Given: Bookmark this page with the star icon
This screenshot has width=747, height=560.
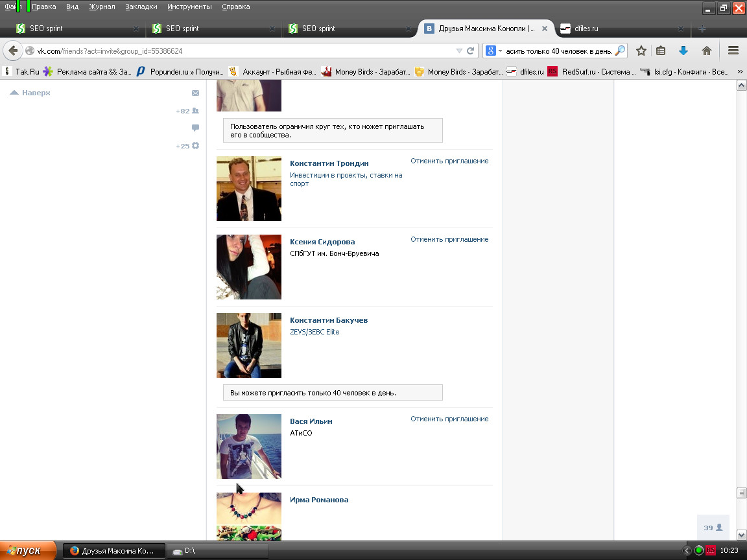Looking at the screenshot, I should pyautogui.click(x=641, y=51).
